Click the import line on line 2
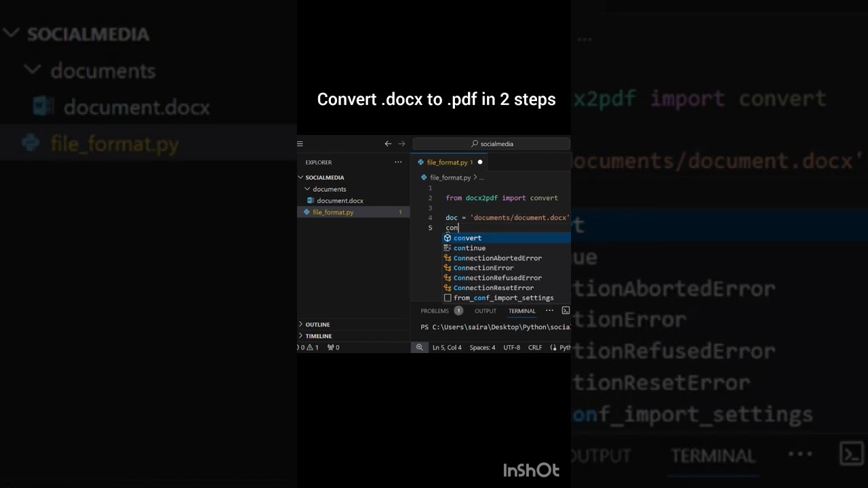The height and width of the screenshot is (488, 868). coord(502,198)
